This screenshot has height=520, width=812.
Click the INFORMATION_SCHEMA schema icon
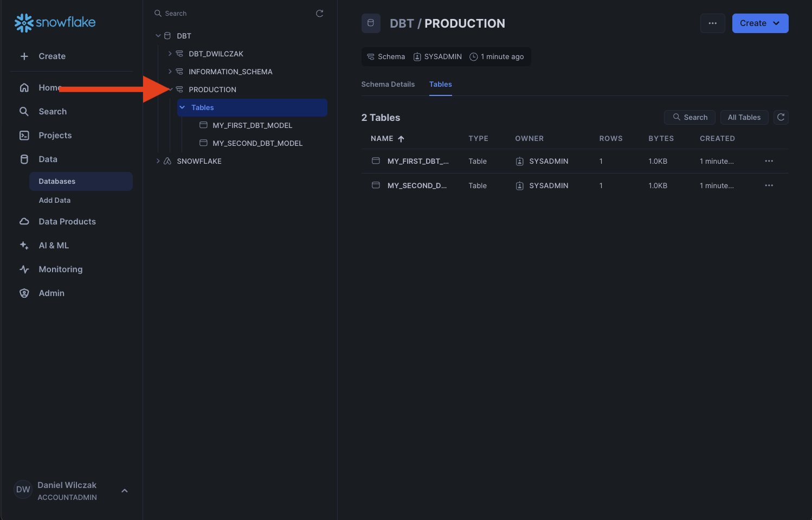click(x=179, y=72)
